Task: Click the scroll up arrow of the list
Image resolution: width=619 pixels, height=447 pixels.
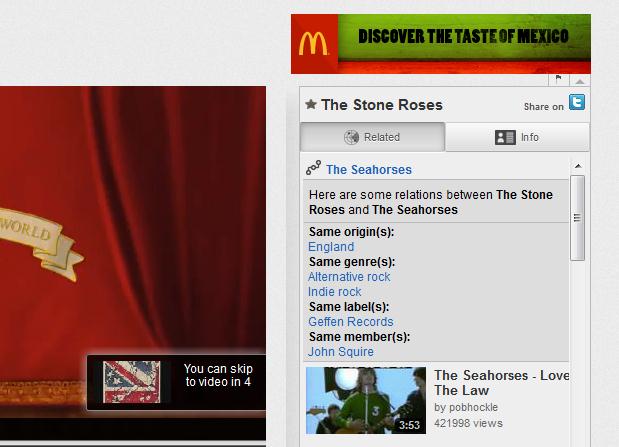Action: coord(578,166)
